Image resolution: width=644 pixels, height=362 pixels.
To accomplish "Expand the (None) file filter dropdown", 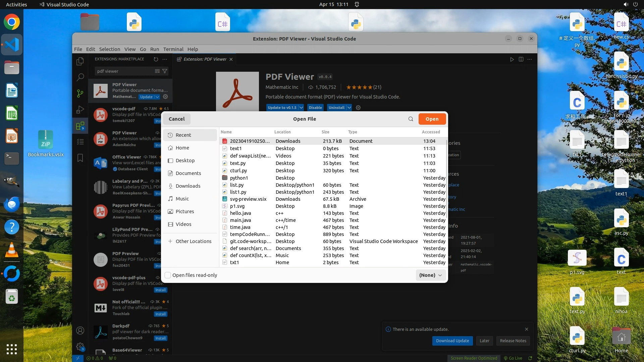I will point(431,275).
